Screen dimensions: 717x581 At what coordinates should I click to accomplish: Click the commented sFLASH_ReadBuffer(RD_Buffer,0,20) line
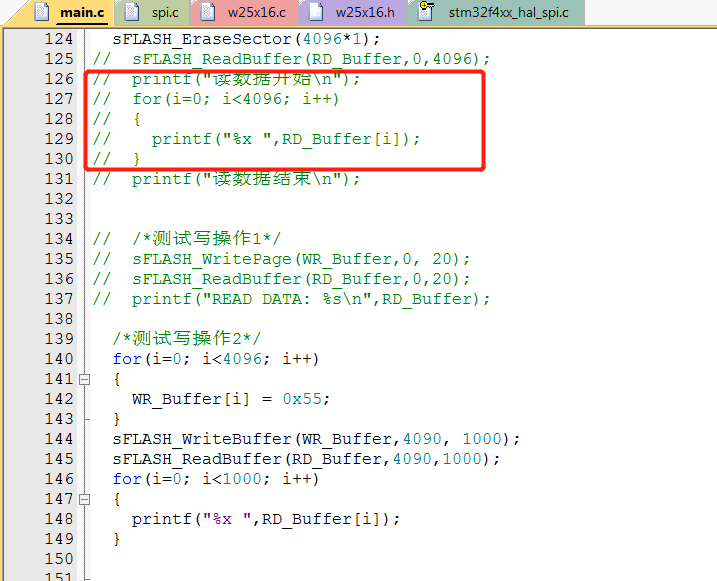281,279
